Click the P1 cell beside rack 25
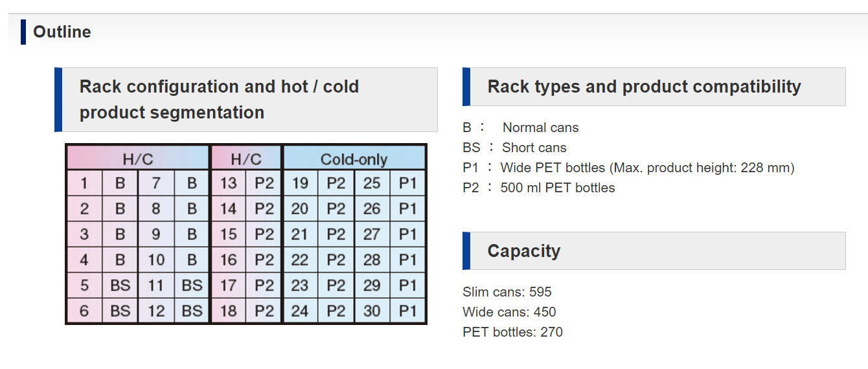This screenshot has height=369, width=868. pos(407,183)
